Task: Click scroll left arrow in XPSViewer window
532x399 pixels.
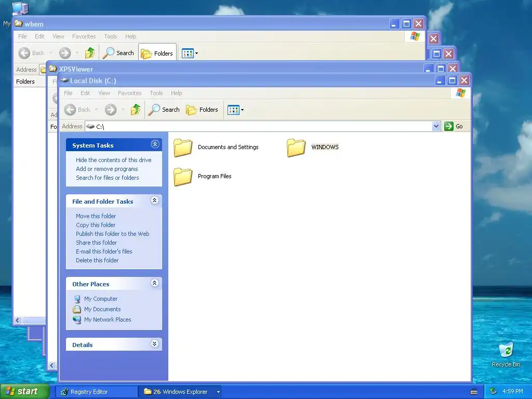Action: [x=52, y=365]
